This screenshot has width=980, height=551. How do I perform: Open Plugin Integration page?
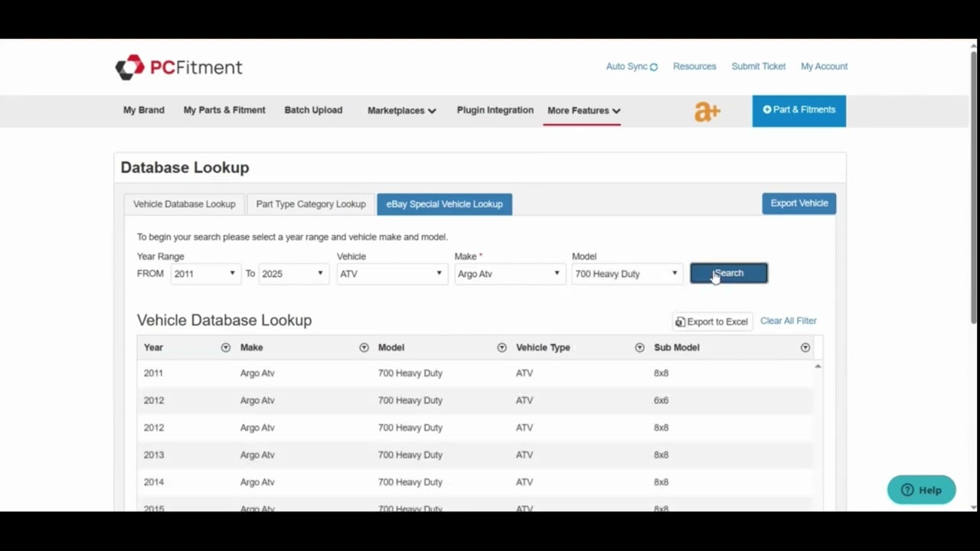coord(495,110)
